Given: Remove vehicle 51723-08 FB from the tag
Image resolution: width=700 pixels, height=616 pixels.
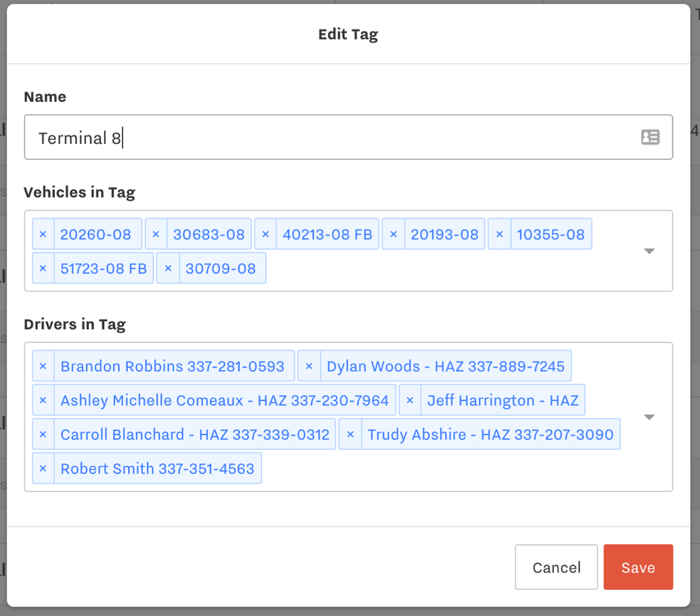Looking at the screenshot, I should click(43, 267).
